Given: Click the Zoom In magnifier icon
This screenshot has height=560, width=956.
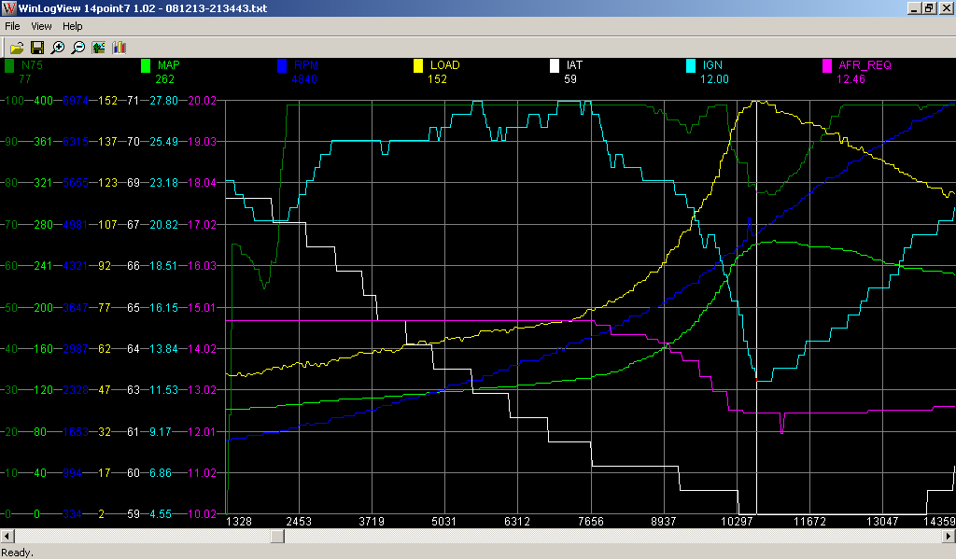Looking at the screenshot, I should tap(58, 47).
